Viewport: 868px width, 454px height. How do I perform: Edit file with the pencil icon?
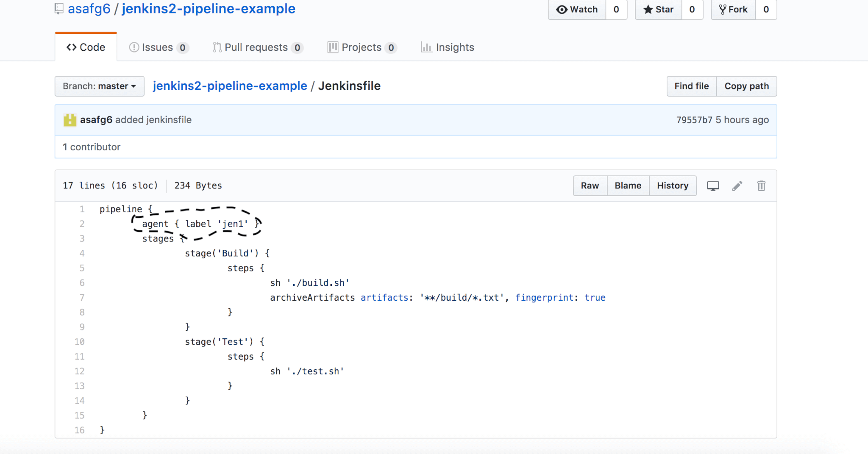point(737,186)
